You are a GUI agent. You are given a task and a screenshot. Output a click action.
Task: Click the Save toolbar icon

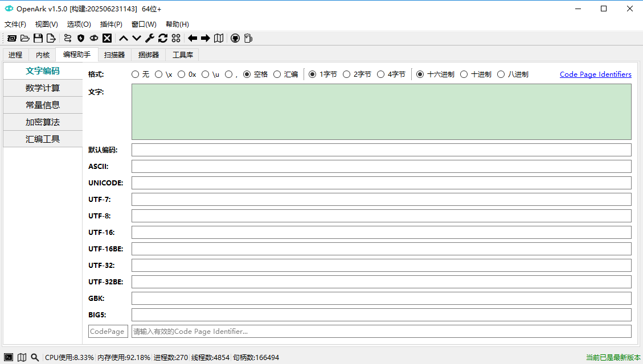(38, 38)
